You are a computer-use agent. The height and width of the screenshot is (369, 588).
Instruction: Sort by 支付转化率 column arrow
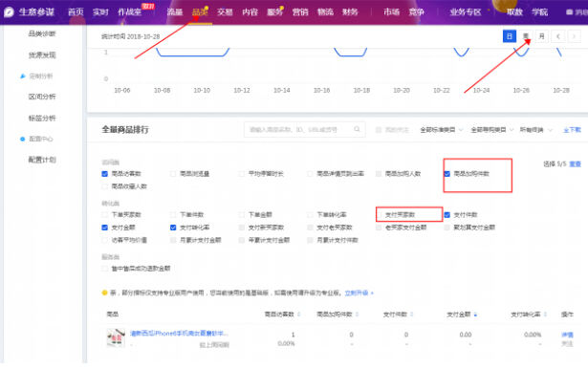(545, 315)
